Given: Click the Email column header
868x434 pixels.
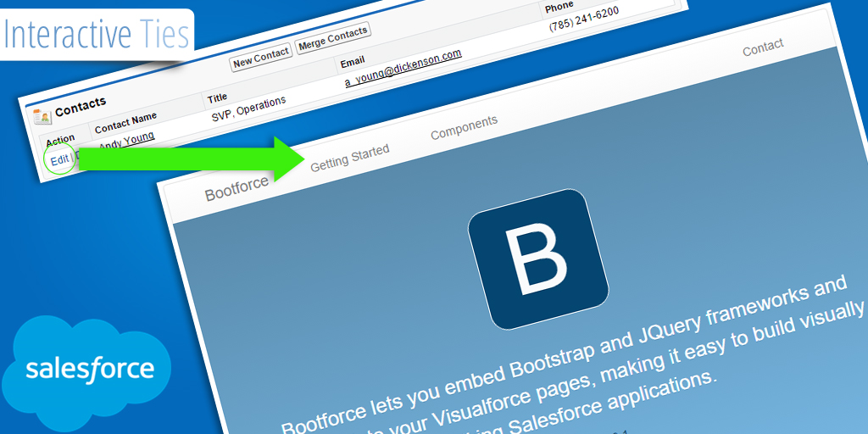Looking at the screenshot, I should (352, 64).
